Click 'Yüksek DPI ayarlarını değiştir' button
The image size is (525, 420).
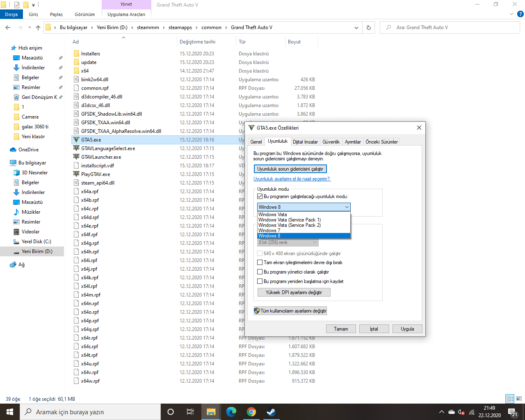pos(294,292)
